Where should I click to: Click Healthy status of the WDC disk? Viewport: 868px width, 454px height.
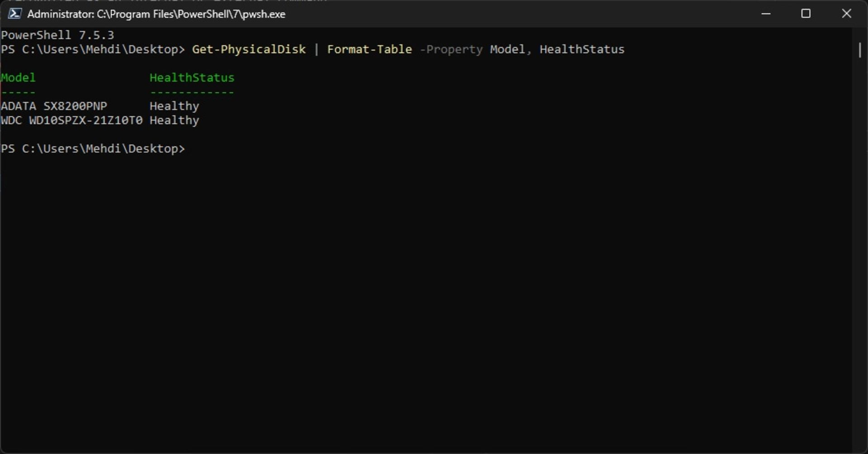174,120
